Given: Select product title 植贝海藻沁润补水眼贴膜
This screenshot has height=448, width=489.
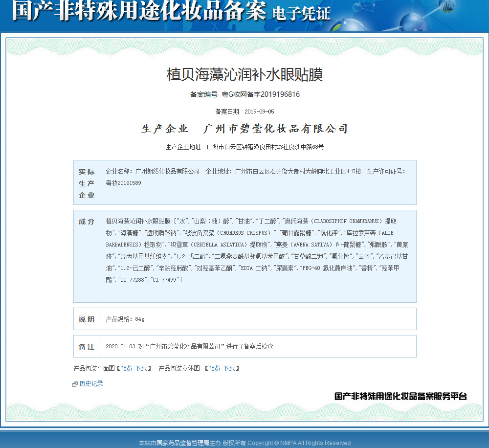Looking at the screenshot, I should pyautogui.click(x=244, y=74).
